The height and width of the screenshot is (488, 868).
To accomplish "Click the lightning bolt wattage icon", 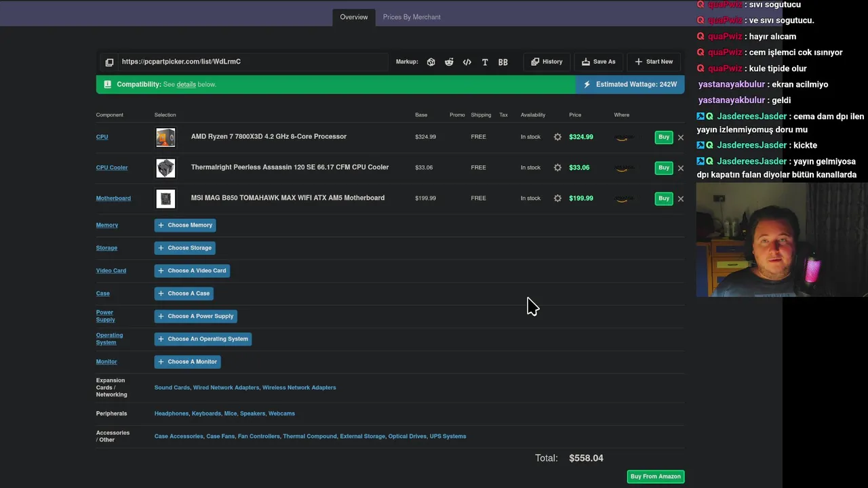I will click(587, 85).
